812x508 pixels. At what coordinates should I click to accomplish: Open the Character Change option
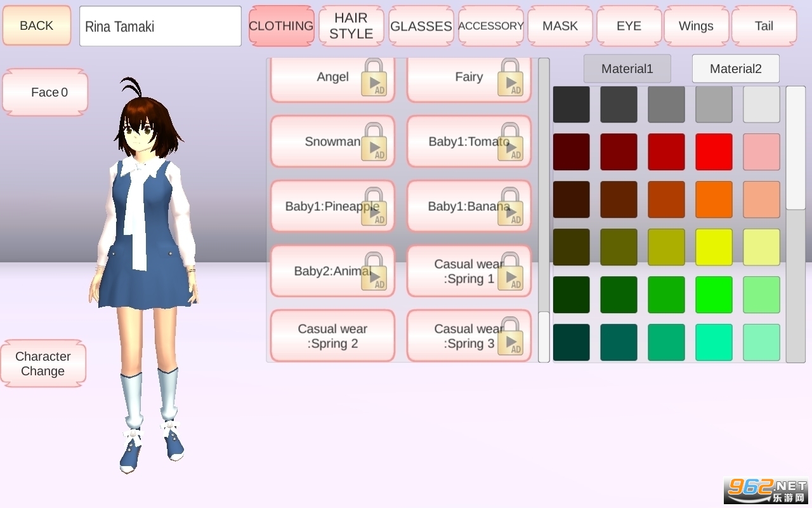point(43,363)
